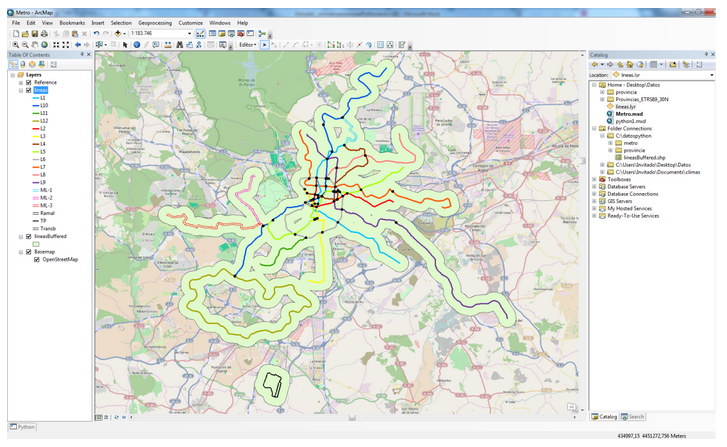Click the L2 red line symbol
Image resolution: width=727 pixels, height=447 pixels.
click(x=35, y=129)
